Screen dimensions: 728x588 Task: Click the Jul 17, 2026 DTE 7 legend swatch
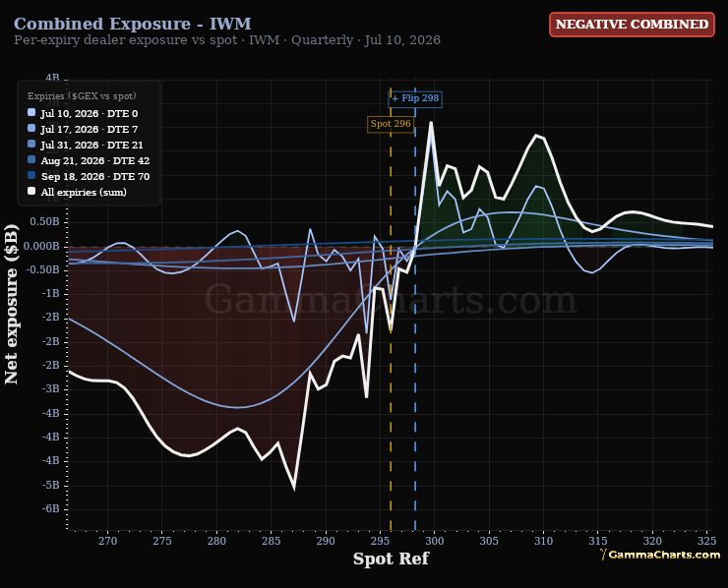coord(31,128)
